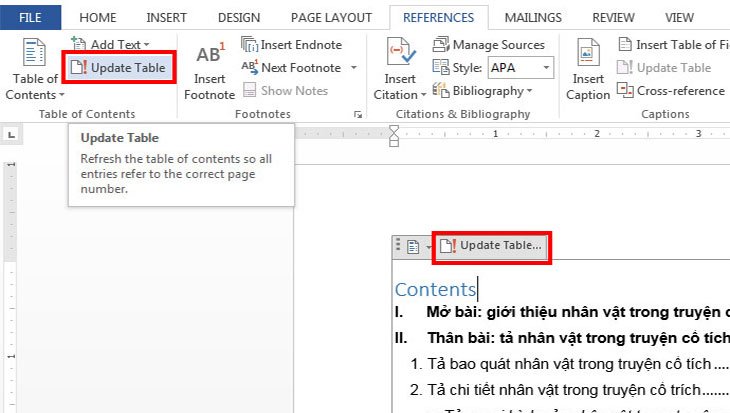The image size is (730, 413).
Task: Click Update Table in Captions group
Action: [x=664, y=68]
